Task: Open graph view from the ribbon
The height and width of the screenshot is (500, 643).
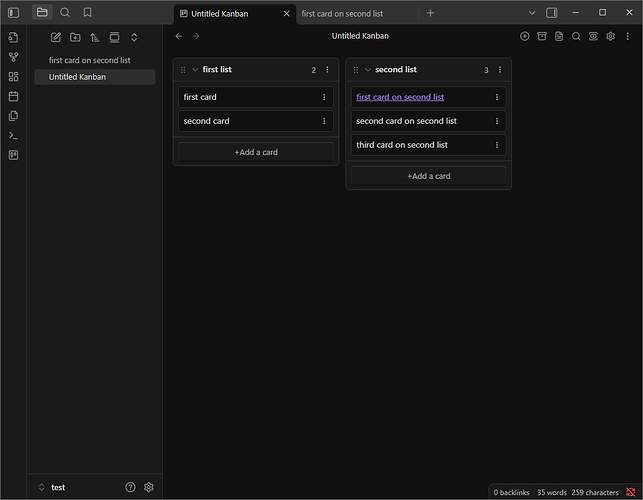Action: tap(14, 57)
